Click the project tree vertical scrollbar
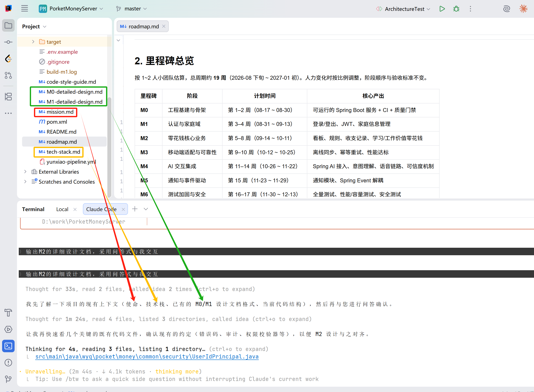Image resolution: width=534 pixels, height=392 pixels. click(x=109, y=147)
